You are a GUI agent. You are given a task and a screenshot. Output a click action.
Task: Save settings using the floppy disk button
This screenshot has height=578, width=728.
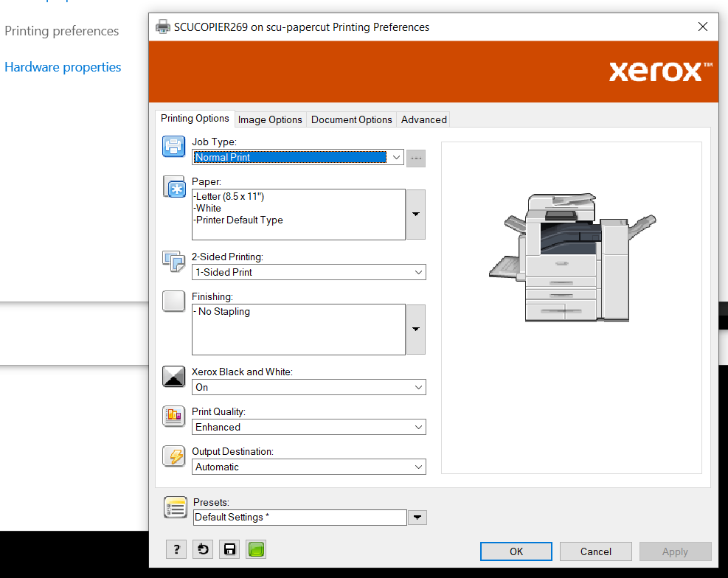tap(229, 549)
